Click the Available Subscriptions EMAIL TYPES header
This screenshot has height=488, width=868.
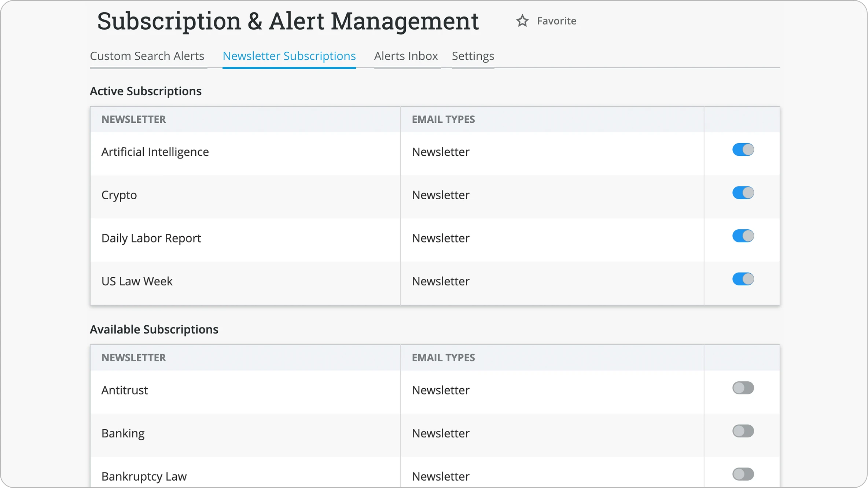point(443,358)
